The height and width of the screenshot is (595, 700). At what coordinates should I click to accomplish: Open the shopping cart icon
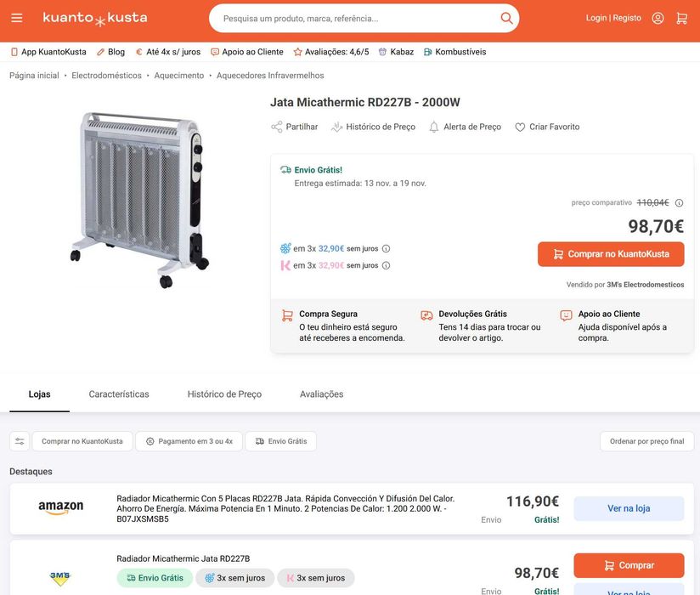coord(681,18)
